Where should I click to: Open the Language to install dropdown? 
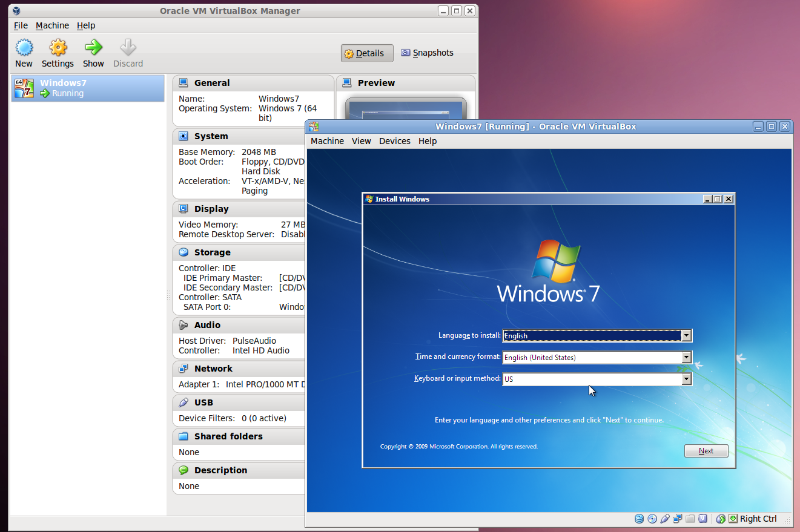[686, 336]
